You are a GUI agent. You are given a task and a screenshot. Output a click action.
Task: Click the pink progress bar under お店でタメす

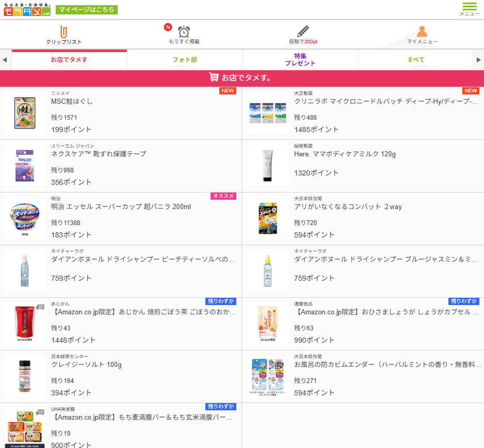tap(69, 51)
